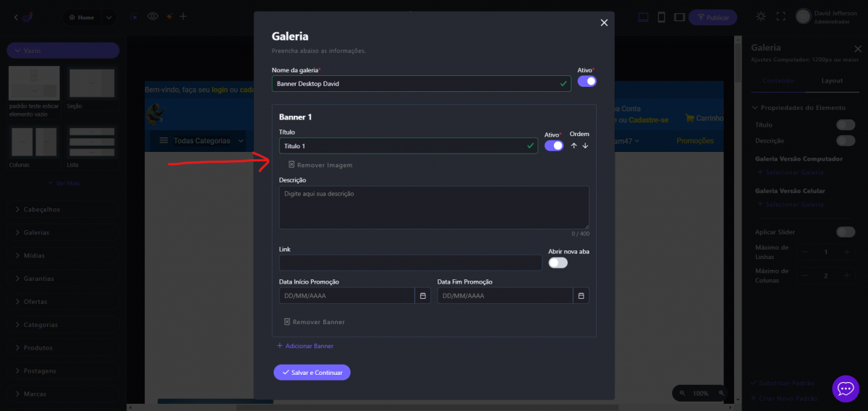Toggle light/dark theme sun icon
This screenshot has height=411, width=868.
[x=761, y=17]
